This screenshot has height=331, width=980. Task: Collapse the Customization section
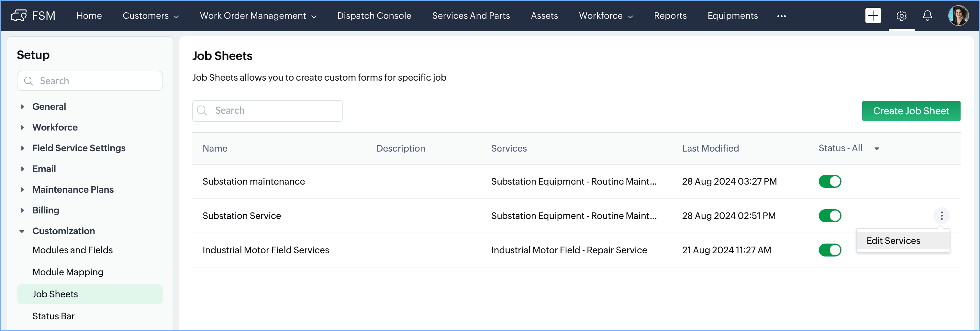22,231
